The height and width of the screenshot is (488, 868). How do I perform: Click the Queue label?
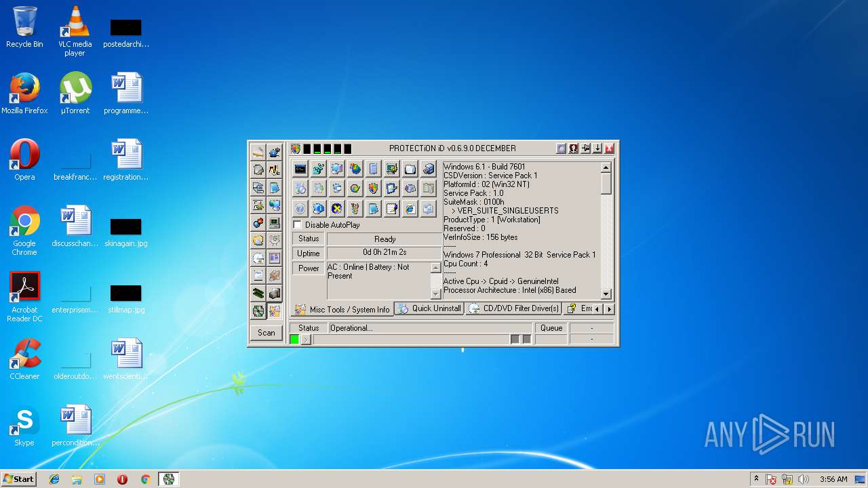tap(551, 328)
